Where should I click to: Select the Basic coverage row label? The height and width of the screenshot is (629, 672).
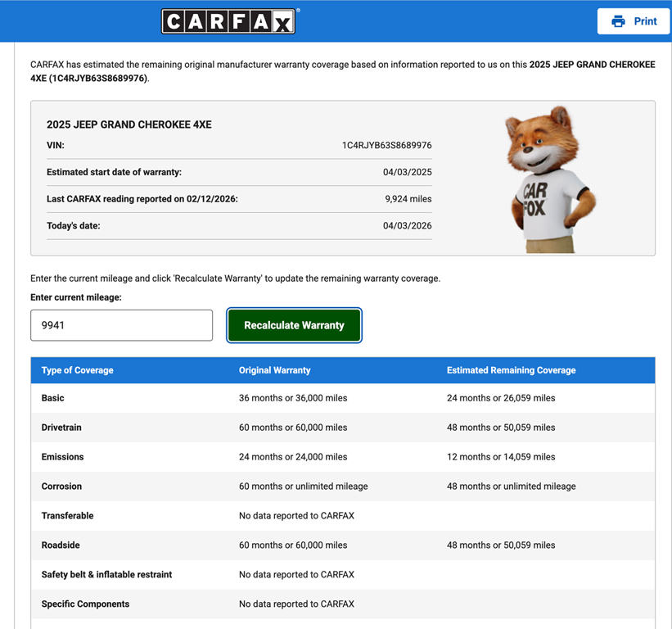point(52,398)
